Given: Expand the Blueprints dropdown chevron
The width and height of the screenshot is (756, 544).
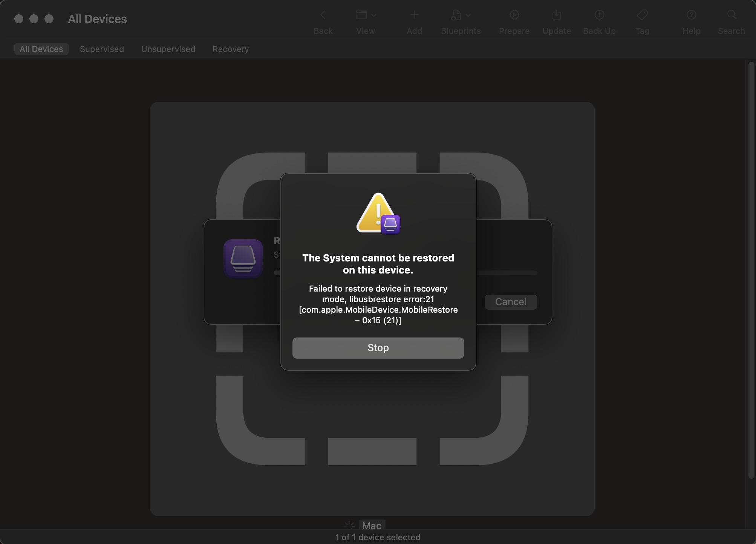Looking at the screenshot, I should click(468, 15).
